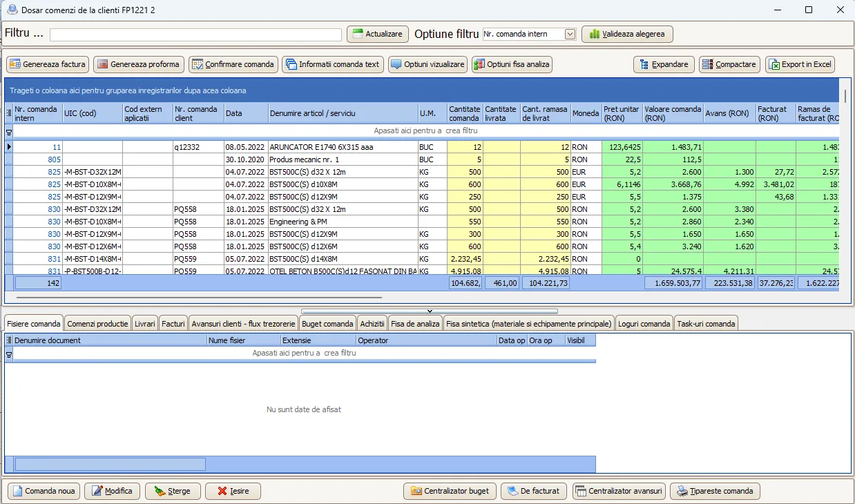Click the Iesire button
The width and height of the screenshot is (855, 504).
(x=233, y=491)
